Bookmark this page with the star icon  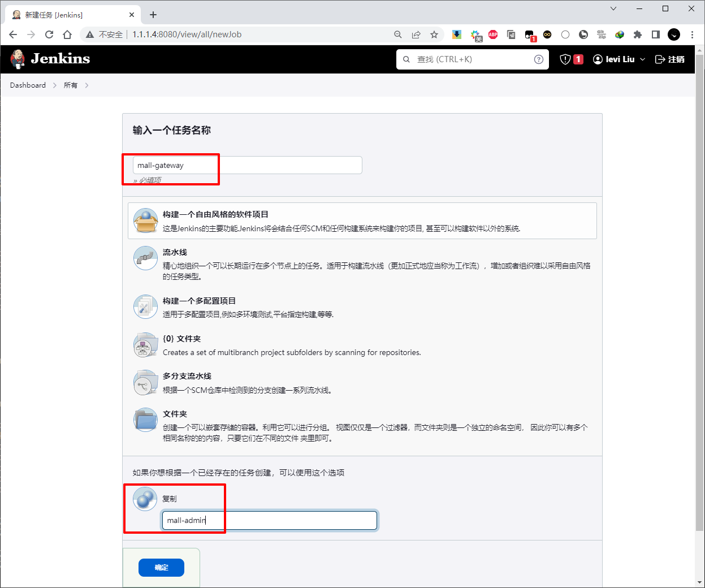434,34
